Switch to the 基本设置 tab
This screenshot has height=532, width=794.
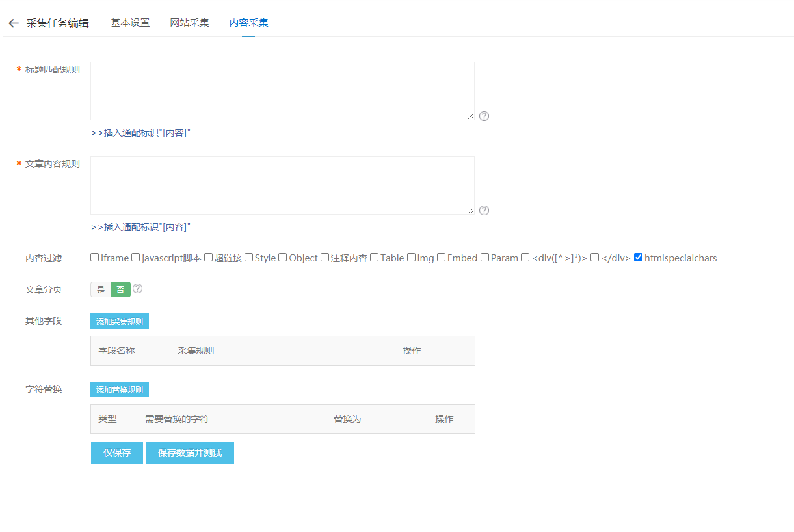130,21
